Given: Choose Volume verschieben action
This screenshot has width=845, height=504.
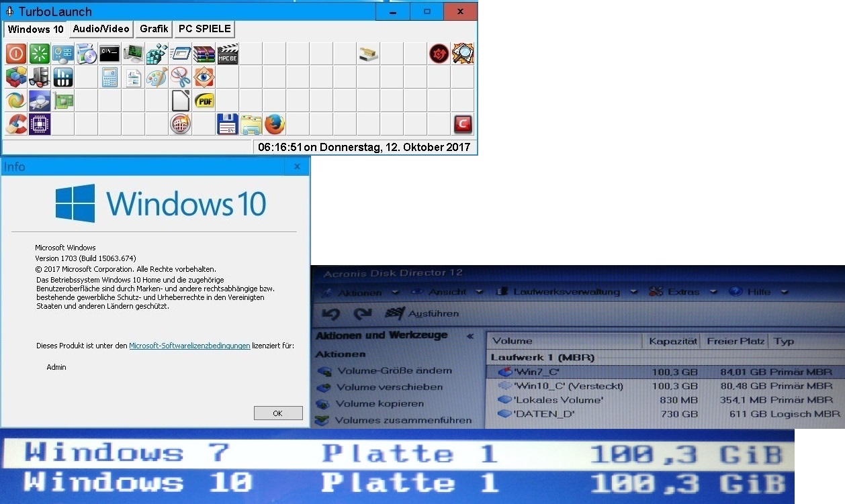Looking at the screenshot, I should click(x=380, y=387).
